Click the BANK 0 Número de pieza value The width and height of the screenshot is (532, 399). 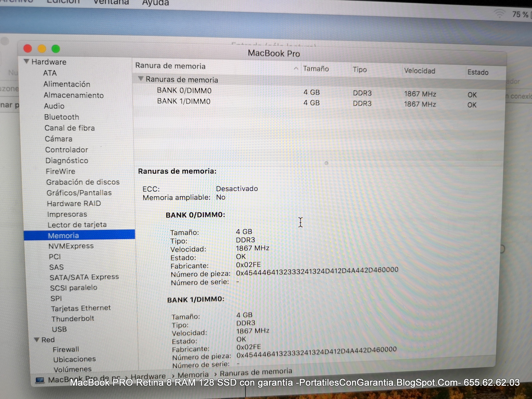[x=317, y=271]
